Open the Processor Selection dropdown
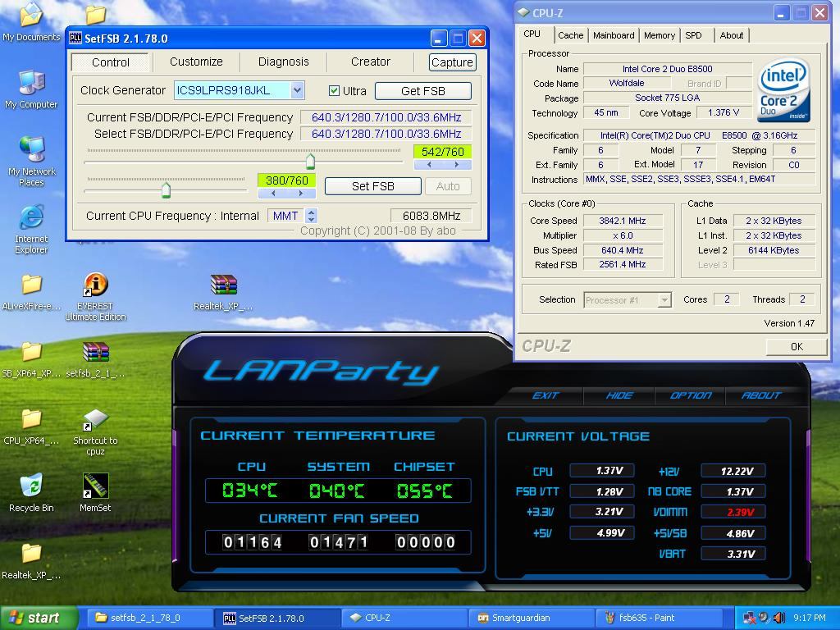Viewport: 840px width, 630px height. pos(664,300)
